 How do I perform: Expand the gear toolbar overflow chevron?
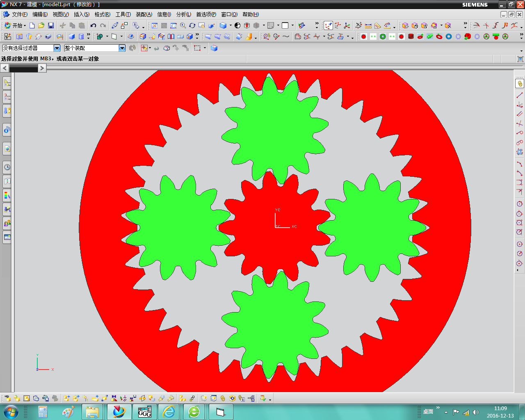click(521, 37)
